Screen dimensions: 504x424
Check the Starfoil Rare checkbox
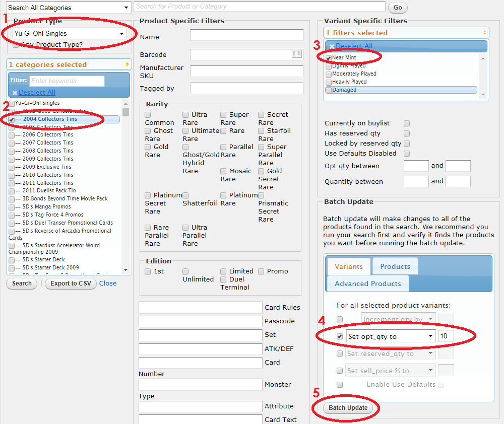click(x=261, y=131)
